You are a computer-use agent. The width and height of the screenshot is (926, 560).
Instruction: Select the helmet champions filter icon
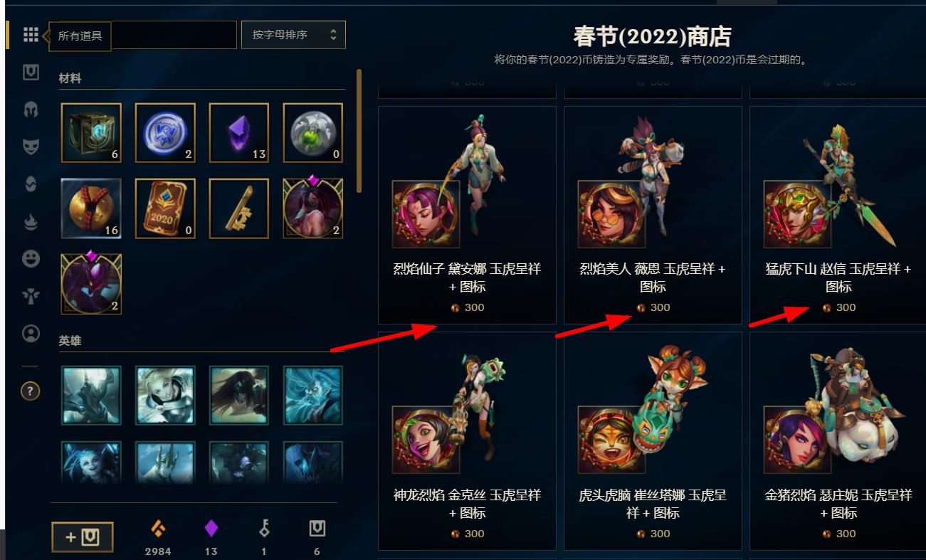[x=31, y=110]
